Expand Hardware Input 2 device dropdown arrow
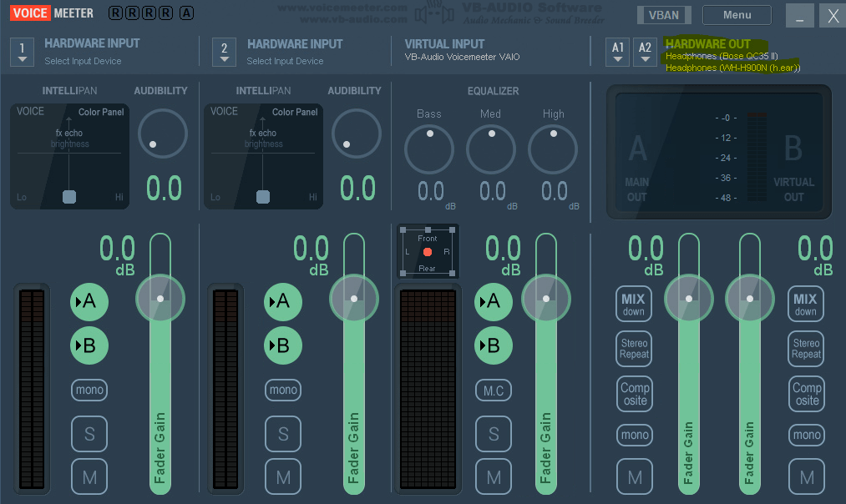The width and height of the screenshot is (846, 504). tap(225, 53)
